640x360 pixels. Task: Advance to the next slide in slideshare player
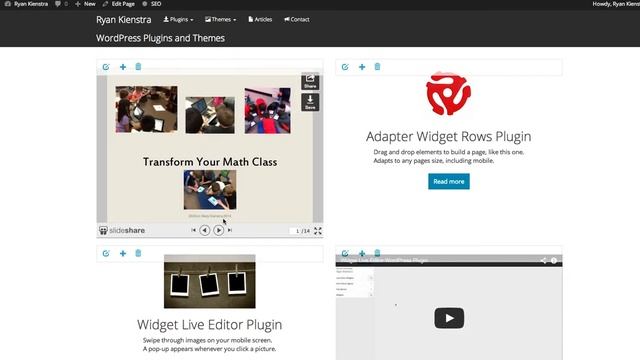point(219,230)
